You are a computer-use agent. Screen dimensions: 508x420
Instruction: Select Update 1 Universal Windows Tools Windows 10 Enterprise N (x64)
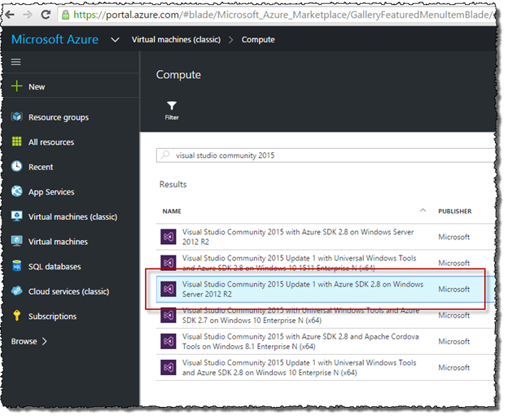[299, 368]
